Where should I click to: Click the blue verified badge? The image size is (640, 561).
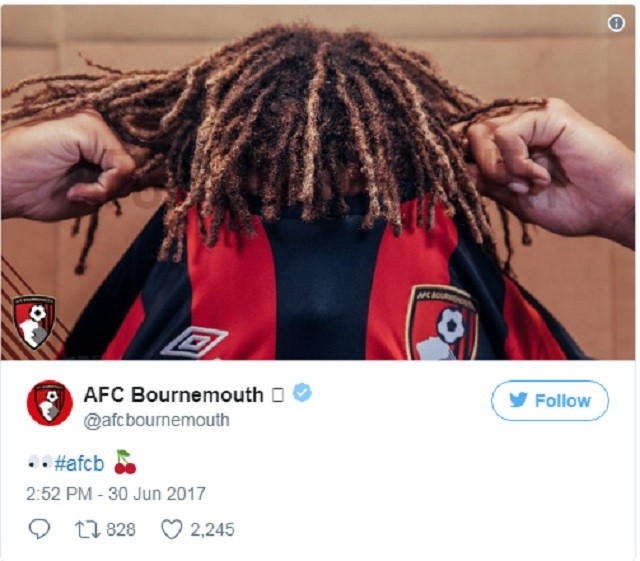click(x=302, y=393)
